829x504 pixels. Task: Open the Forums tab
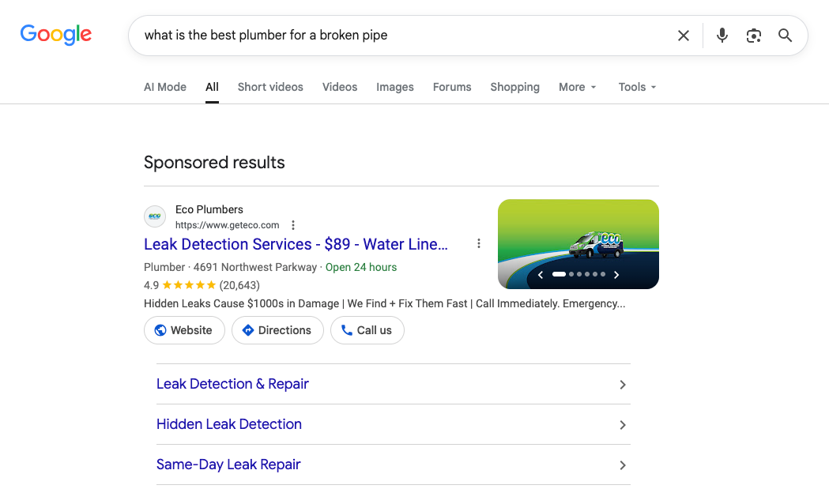click(x=452, y=87)
